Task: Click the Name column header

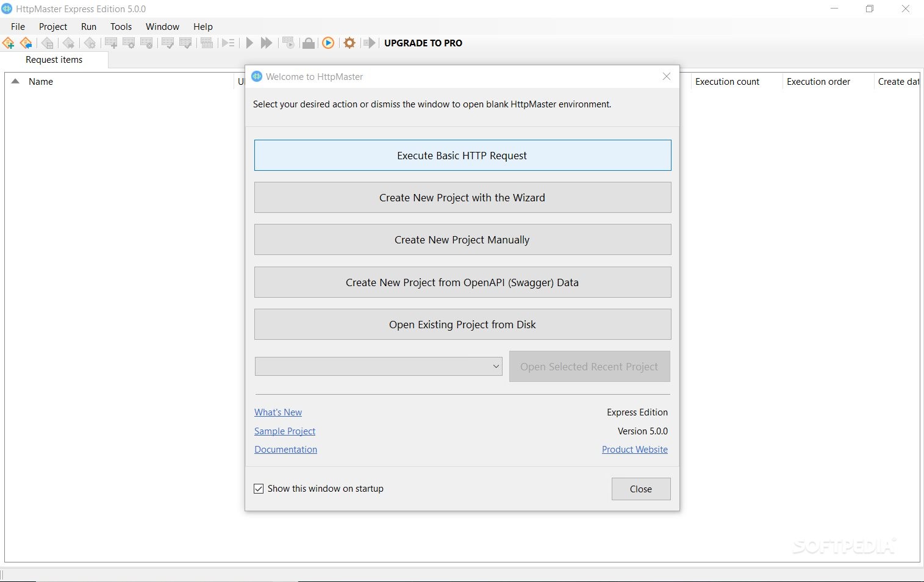Action: click(x=41, y=81)
